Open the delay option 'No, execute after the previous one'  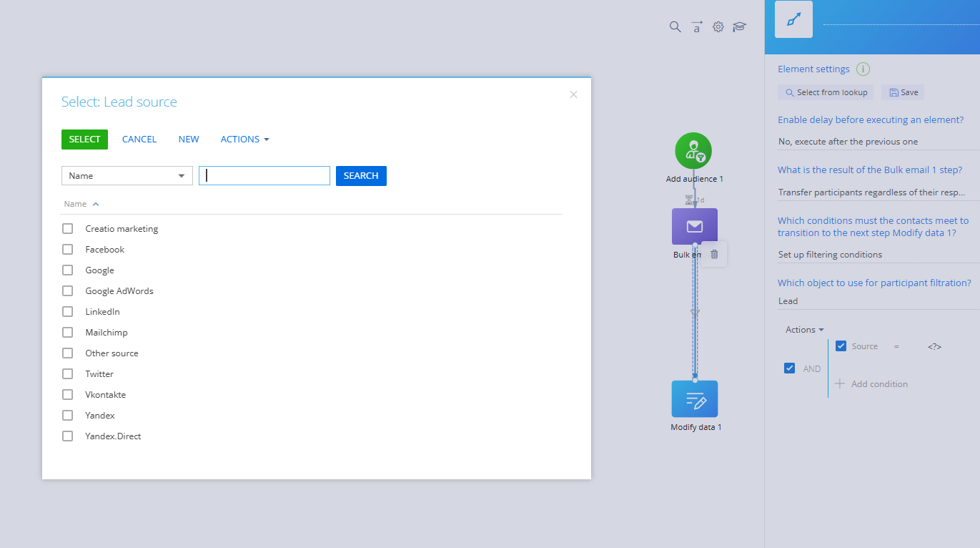coord(878,142)
